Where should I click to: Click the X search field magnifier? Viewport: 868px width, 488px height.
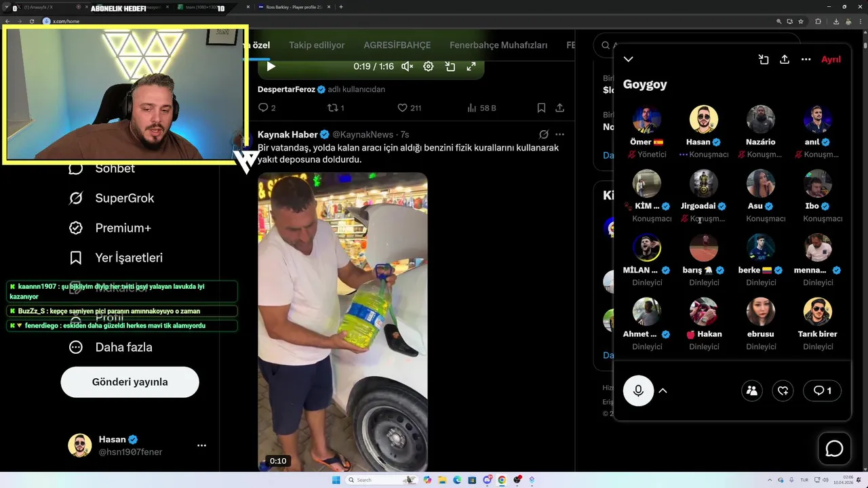click(x=606, y=45)
